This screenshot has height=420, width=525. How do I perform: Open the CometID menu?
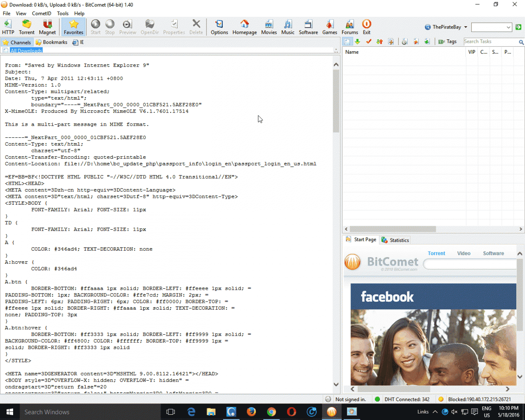[42, 14]
